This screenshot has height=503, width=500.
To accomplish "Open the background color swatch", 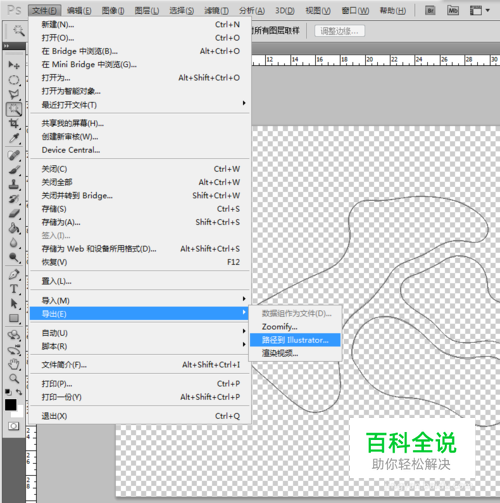I will (19, 413).
